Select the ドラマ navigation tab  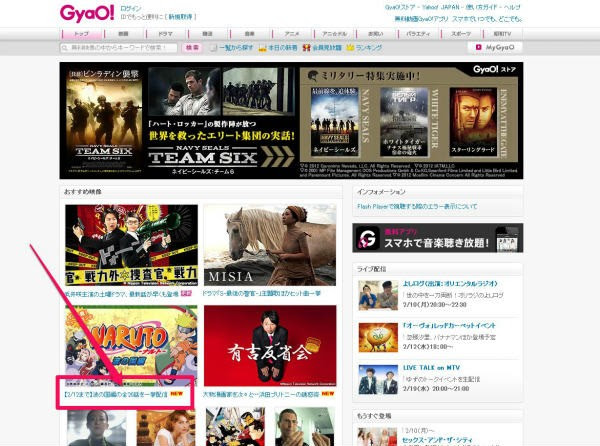point(165,34)
